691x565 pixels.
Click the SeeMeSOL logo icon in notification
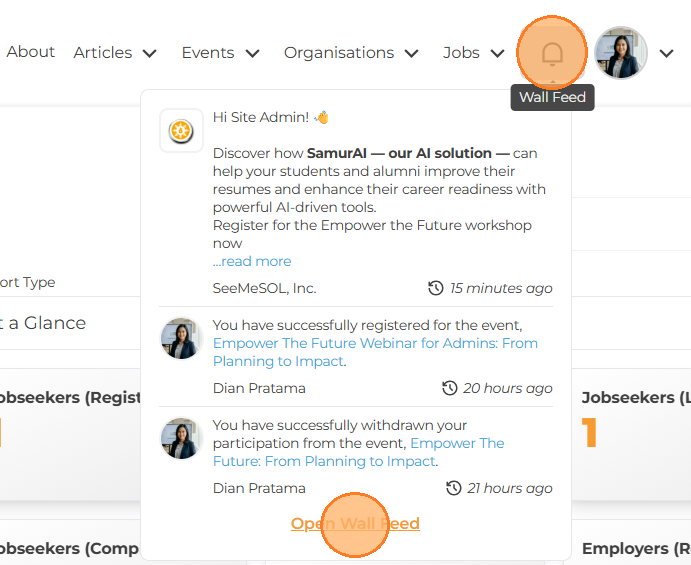(x=181, y=131)
